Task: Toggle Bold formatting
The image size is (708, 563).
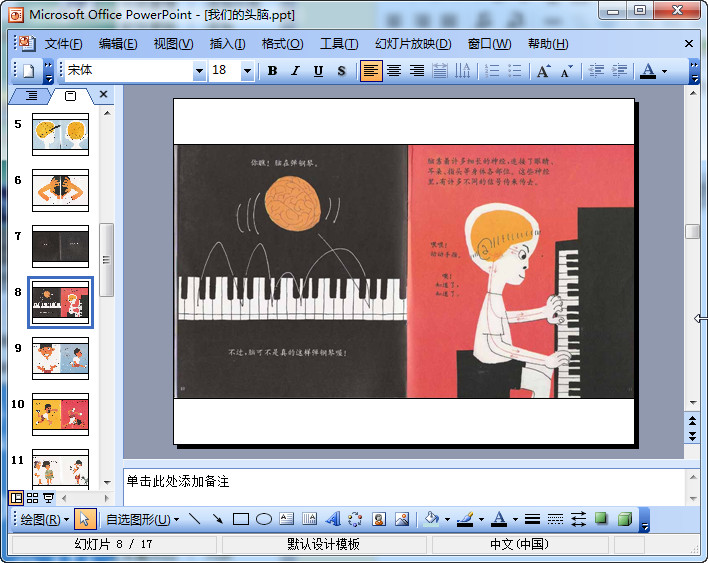Action: (x=272, y=71)
